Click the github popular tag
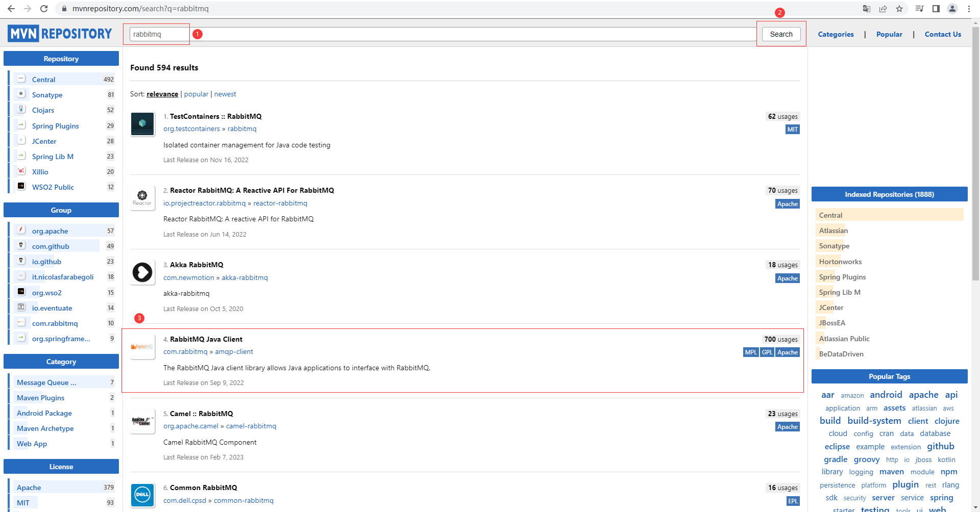The width and height of the screenshot is (980, 512). (x=941, y=446)
